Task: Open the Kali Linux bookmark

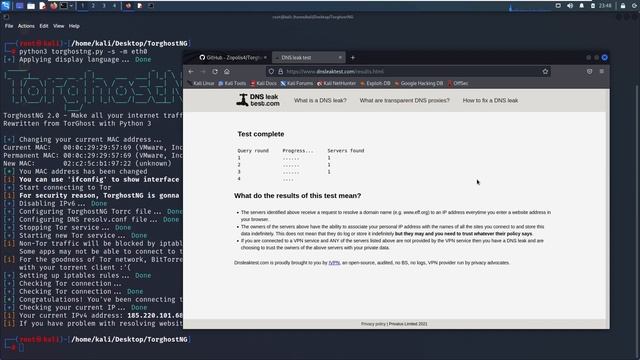Action: coord(201,83)
